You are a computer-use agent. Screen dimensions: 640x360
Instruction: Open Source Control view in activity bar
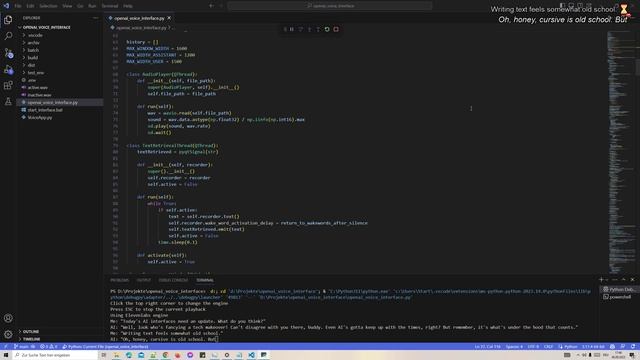pyautogui.click(x=8, y=53)
